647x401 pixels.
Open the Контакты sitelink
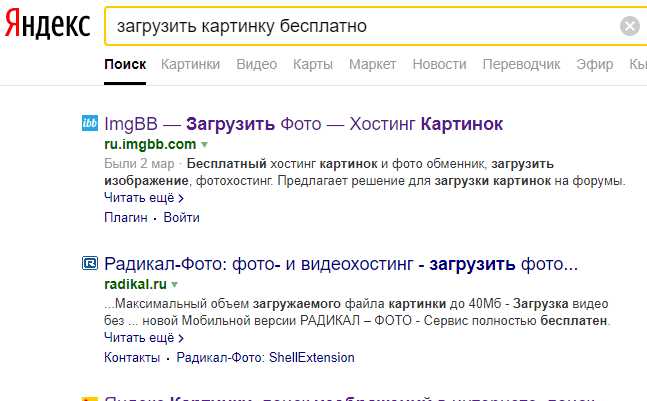tap(132, 357)
